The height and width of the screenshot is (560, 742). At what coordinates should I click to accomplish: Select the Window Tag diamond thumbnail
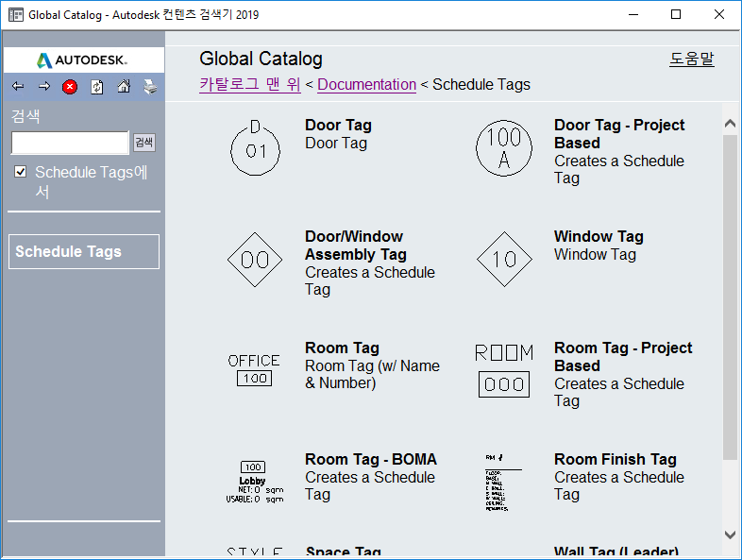pyautogui.click(x=504, y=260)
